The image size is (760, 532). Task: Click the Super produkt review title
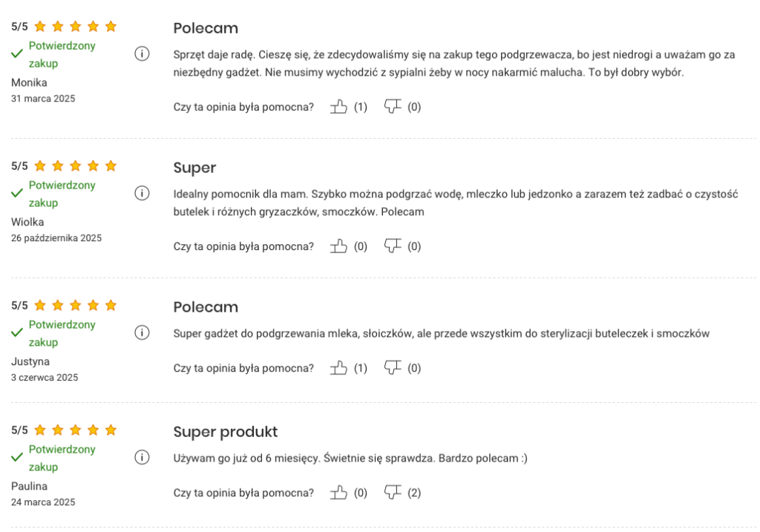point(225,431)
